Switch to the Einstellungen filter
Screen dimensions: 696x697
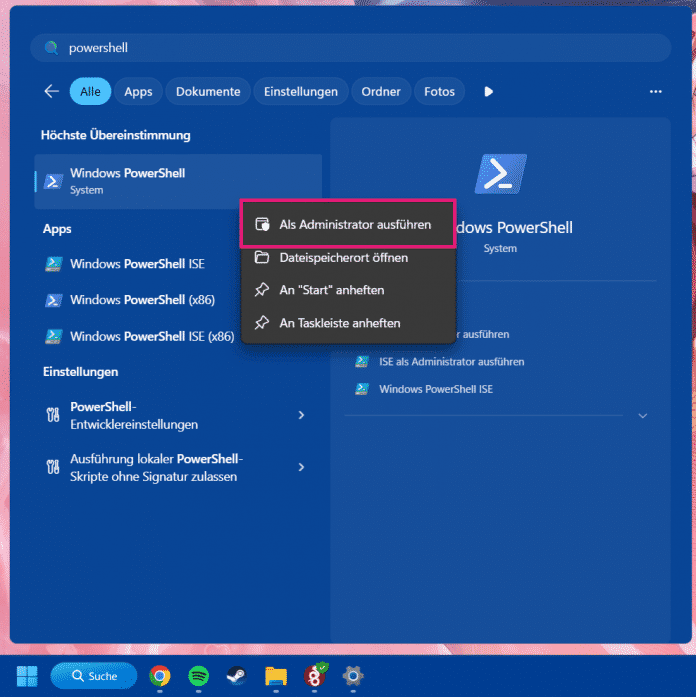click(x=301, y=92)
